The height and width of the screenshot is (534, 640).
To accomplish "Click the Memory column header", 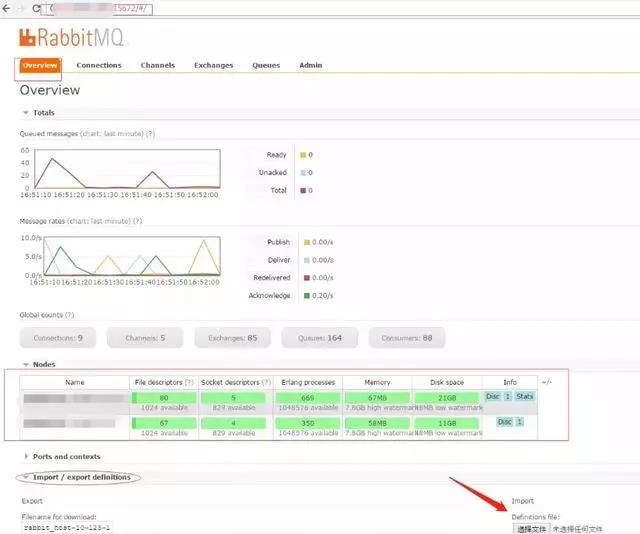I will click(377, 383).
